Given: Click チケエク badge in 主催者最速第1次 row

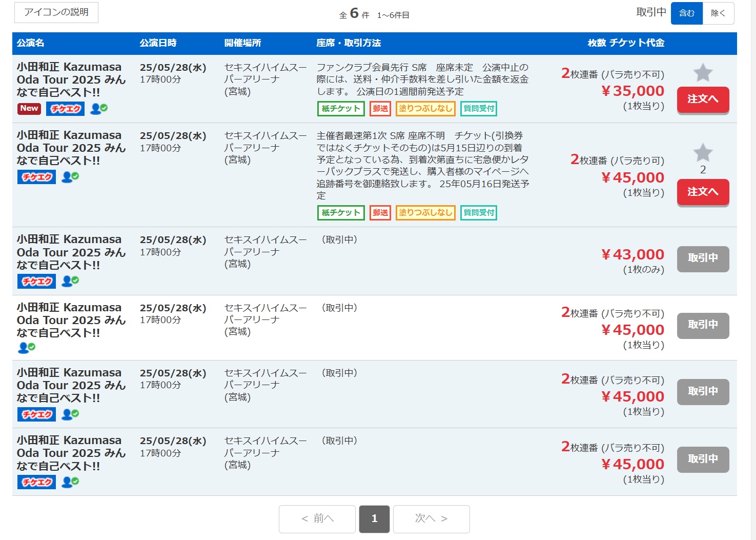Looking at the screenshot, I should tap(36, 177).
